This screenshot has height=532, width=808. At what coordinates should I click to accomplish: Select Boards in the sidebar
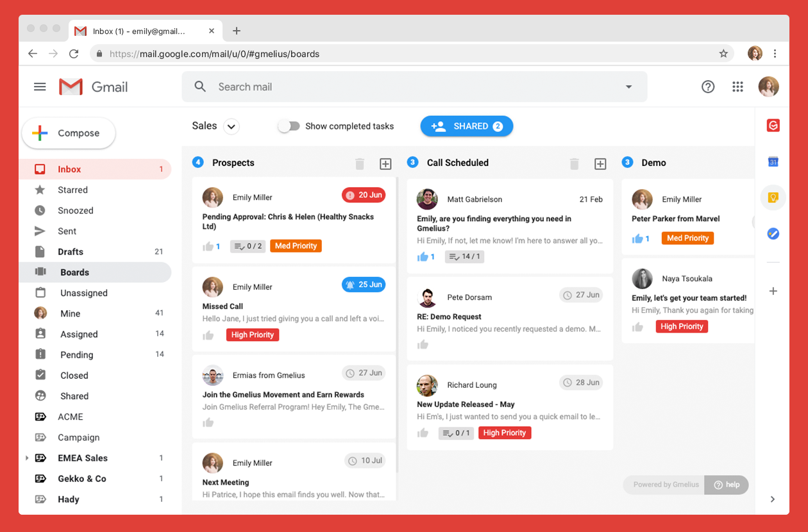[x=95, y=272]
